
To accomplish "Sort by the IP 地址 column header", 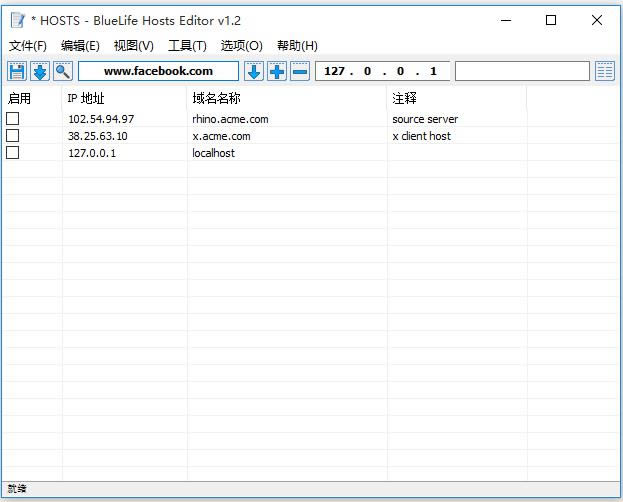I will click(x=124, y=98).
